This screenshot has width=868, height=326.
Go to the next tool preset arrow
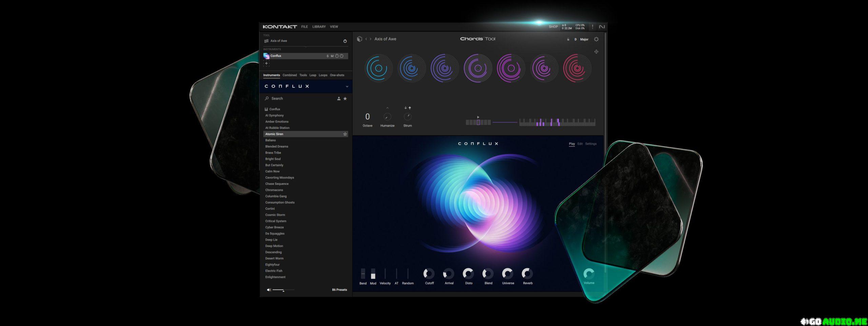pyautogui.click(x=371, y=39)
